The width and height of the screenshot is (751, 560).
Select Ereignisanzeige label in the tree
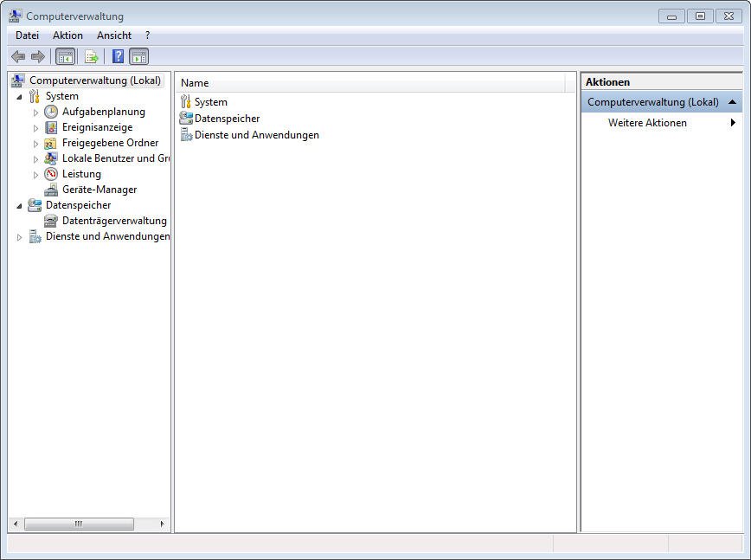click(97, 127)
